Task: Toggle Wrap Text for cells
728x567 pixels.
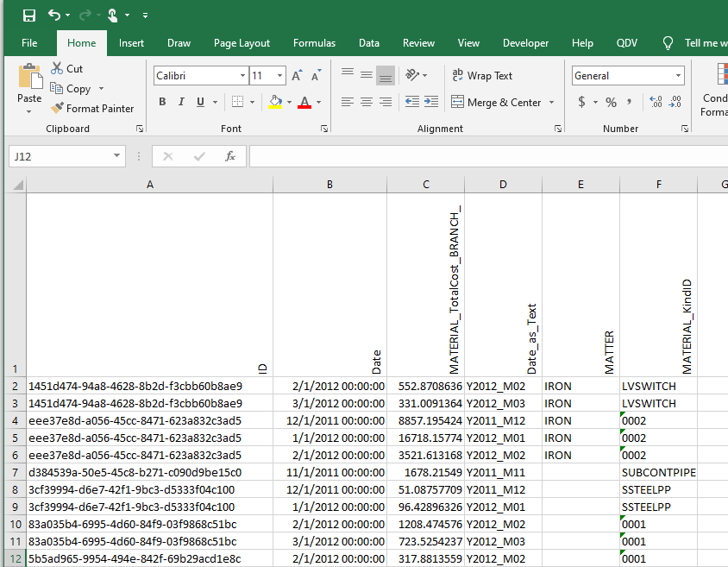Action: point(481,76)
